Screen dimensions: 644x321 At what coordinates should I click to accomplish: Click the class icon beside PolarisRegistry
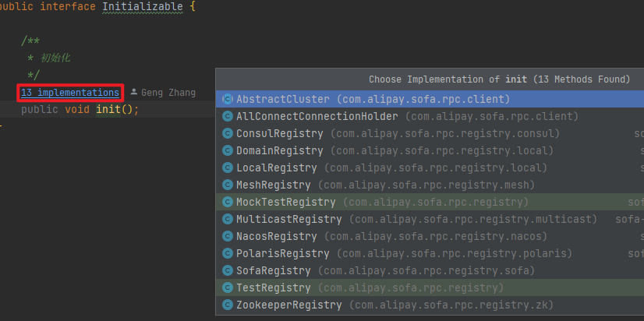[x=228, y=253]
